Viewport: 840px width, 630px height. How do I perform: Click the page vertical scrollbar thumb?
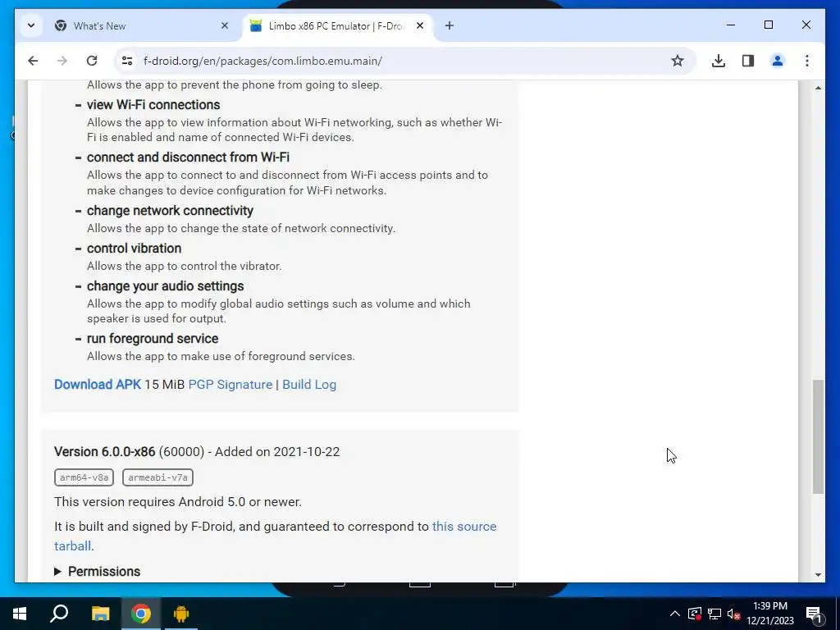coord(818,436)
